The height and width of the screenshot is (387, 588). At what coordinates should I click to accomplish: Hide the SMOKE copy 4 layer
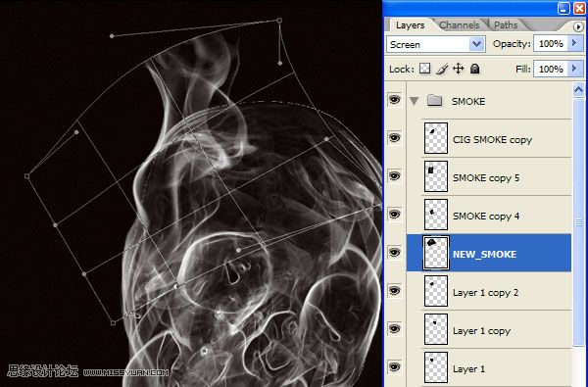(x=394, y=215)
